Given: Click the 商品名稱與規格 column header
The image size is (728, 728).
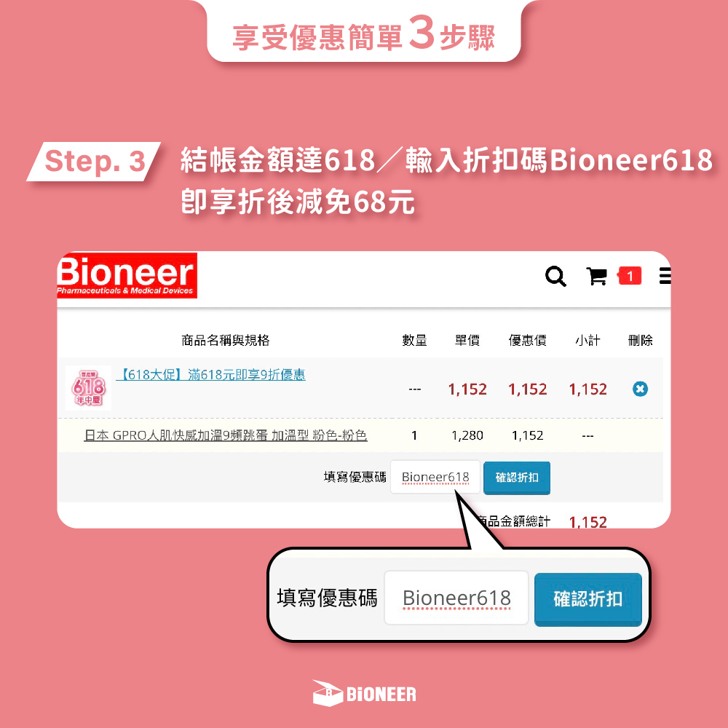Looking at the screenshot, I should click(225, 340).
